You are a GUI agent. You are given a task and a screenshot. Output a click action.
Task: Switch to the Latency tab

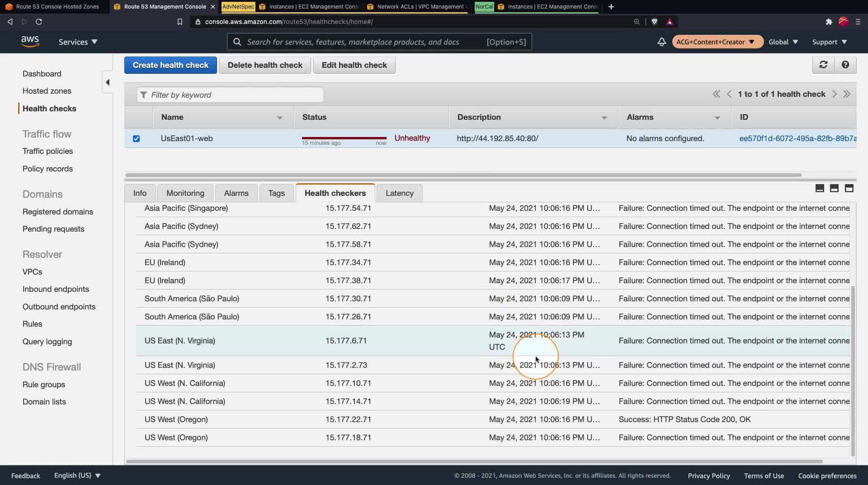(400, 193)
